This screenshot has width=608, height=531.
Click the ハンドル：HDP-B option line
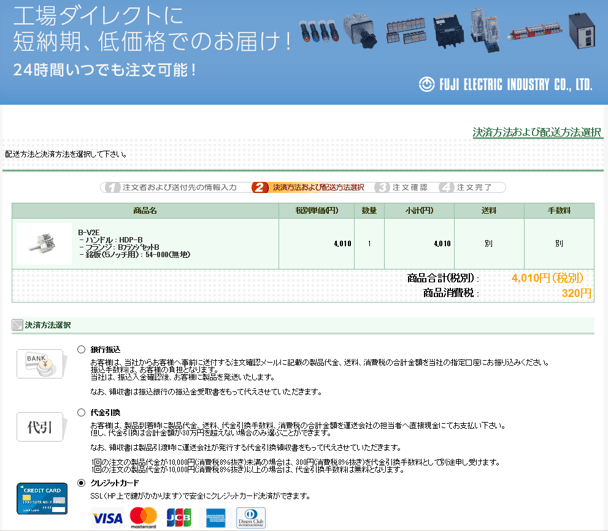(x=111, y=240)
